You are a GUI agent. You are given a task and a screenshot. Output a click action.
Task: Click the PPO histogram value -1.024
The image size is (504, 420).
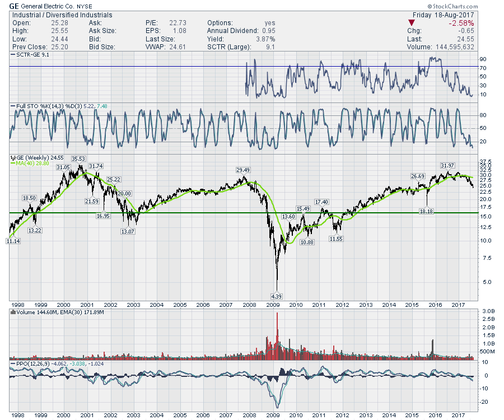click(x=96, y=364)
